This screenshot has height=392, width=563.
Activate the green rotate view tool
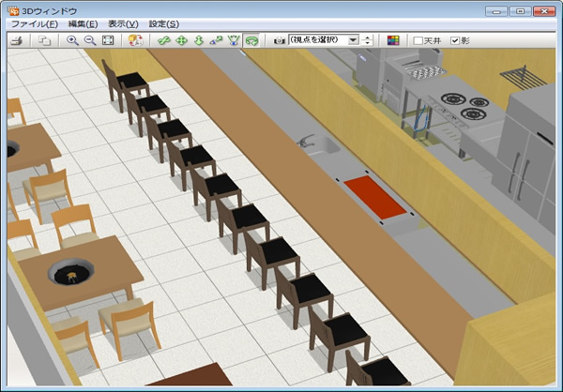click(x=251, y=41)
